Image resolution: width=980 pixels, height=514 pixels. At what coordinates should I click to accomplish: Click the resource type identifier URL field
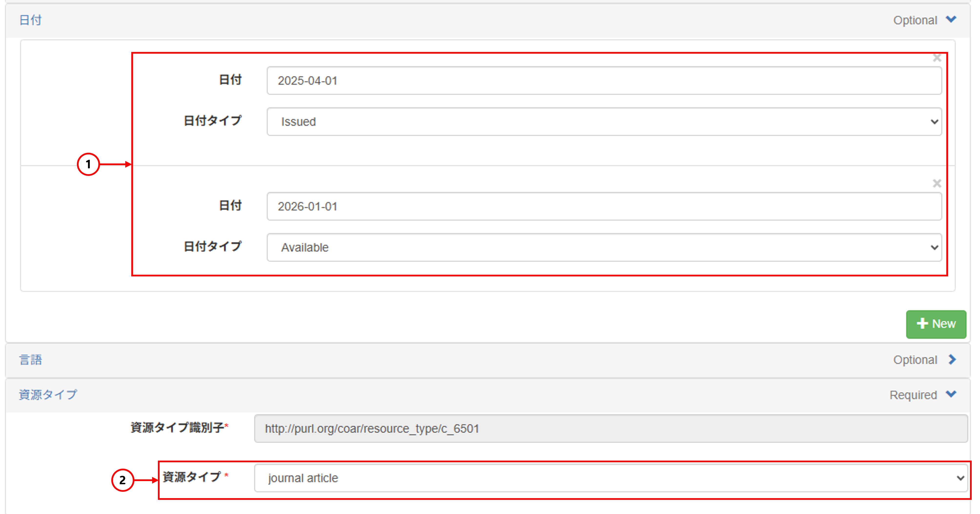pyautogui.click(x=611, y=428)
